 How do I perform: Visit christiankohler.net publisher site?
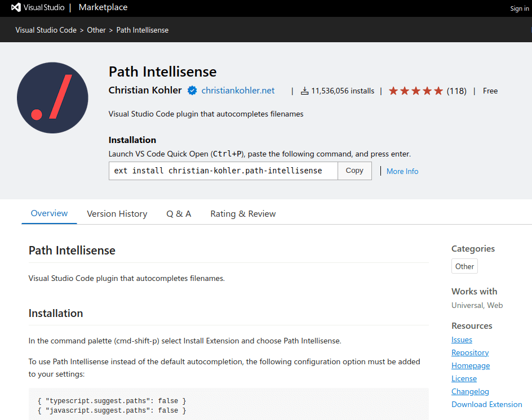(x=238, y=90)
